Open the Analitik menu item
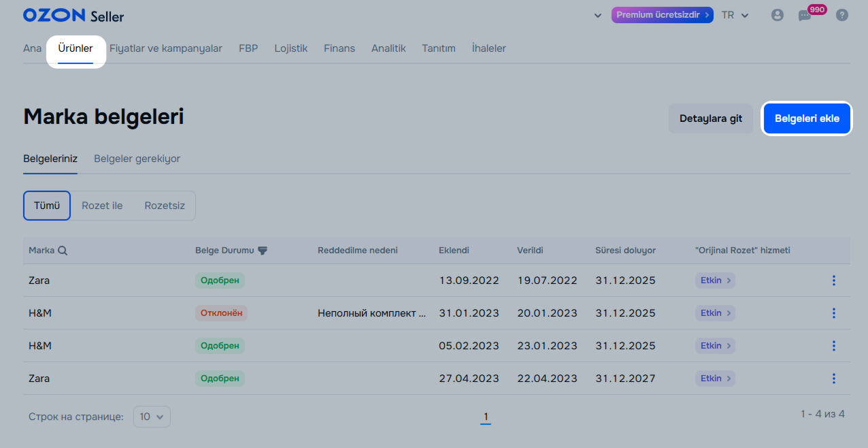The width and height of the screenshot is (868, 448). [x=388, y=48]
